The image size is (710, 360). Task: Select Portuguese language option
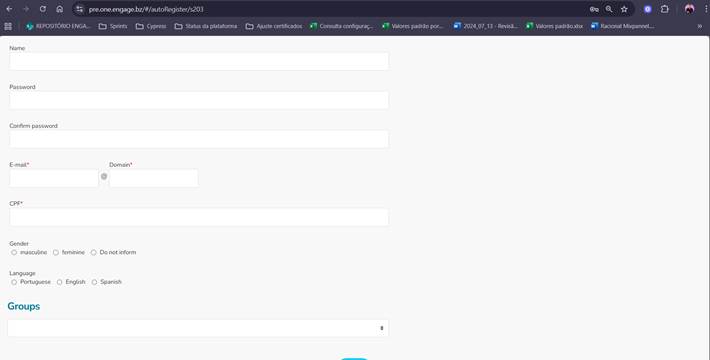pyautogui.click(x=14, y=282)
